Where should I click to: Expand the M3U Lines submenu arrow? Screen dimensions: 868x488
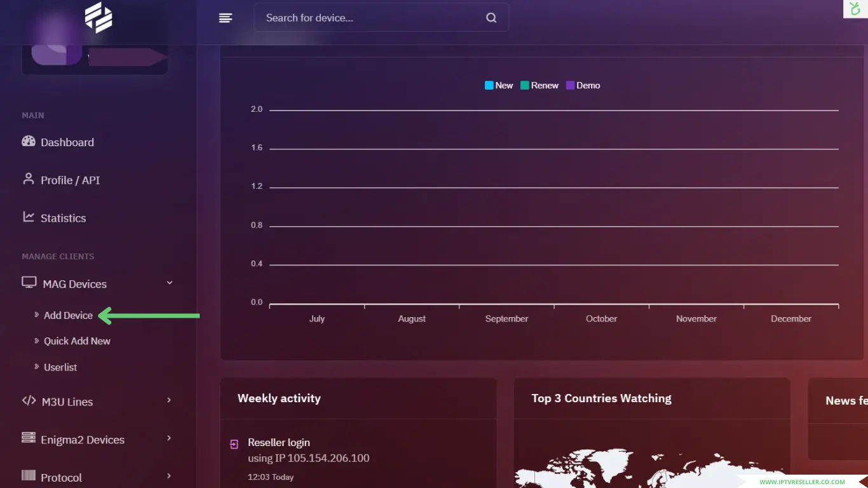coord(169,400)
